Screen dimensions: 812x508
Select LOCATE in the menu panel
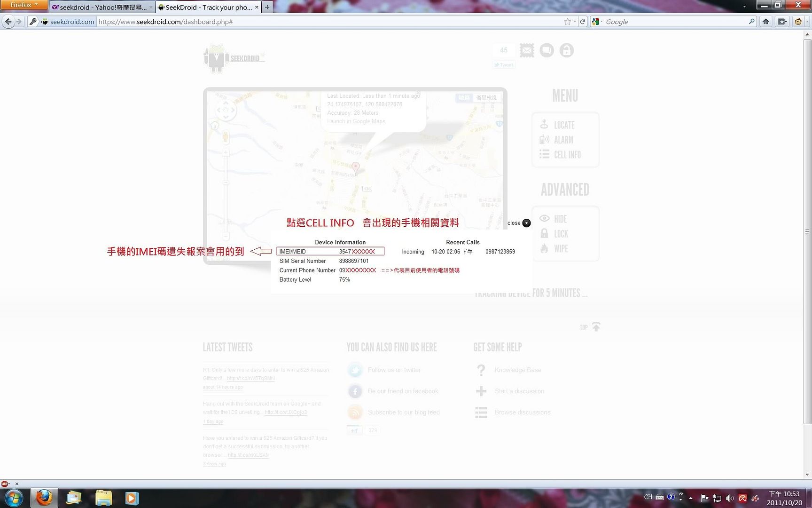point(563,125)
